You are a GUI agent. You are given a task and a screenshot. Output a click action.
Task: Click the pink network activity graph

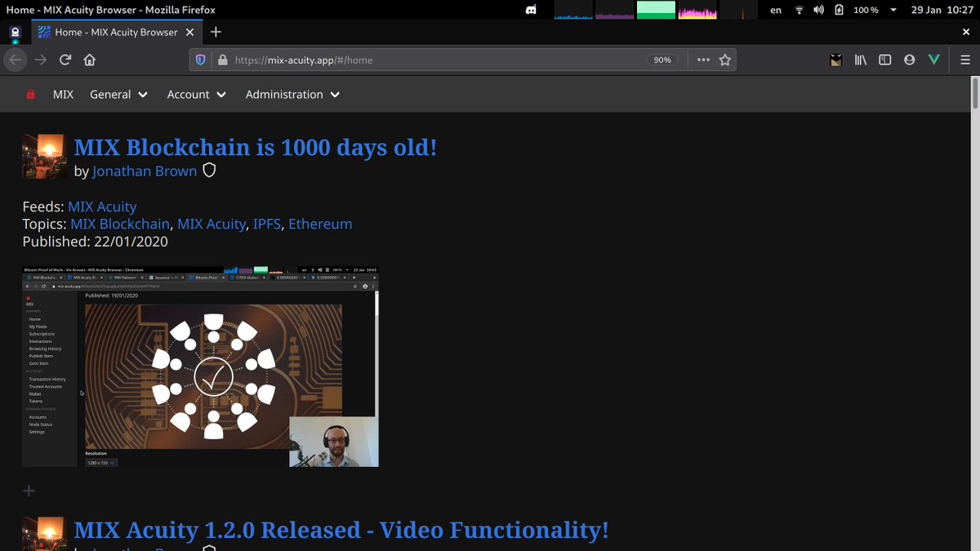point(697,10)
